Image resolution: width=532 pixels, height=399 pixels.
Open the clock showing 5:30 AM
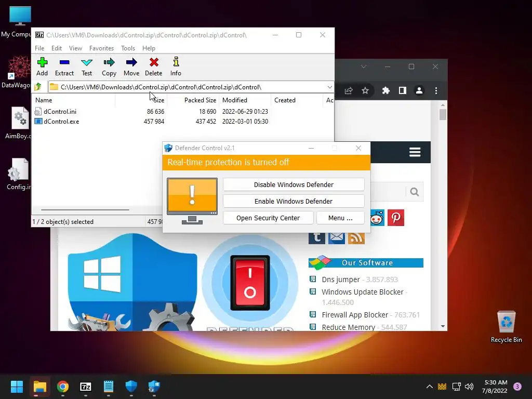[495, 387]
